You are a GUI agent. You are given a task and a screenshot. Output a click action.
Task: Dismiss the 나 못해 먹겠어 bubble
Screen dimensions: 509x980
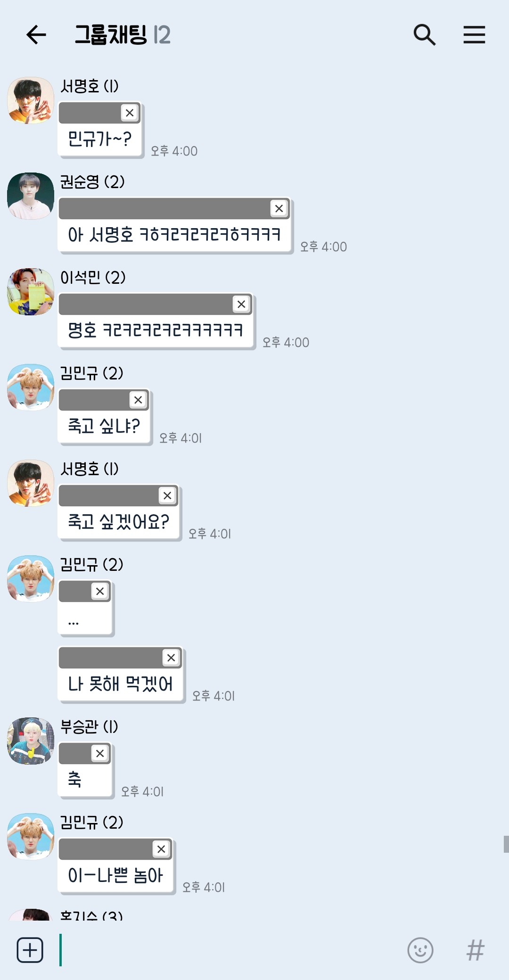click(x=171, y=658)
